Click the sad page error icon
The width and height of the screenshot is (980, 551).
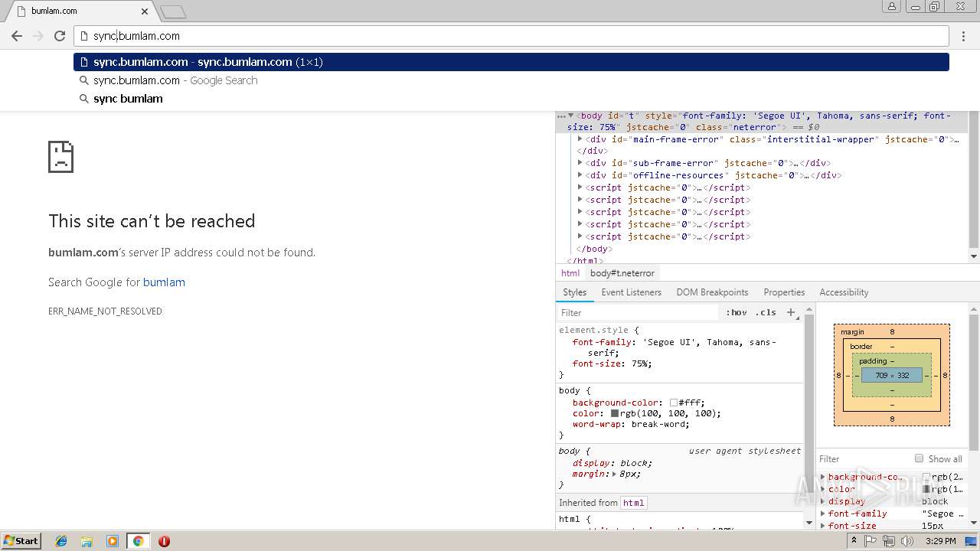click(x=61, y=157)
